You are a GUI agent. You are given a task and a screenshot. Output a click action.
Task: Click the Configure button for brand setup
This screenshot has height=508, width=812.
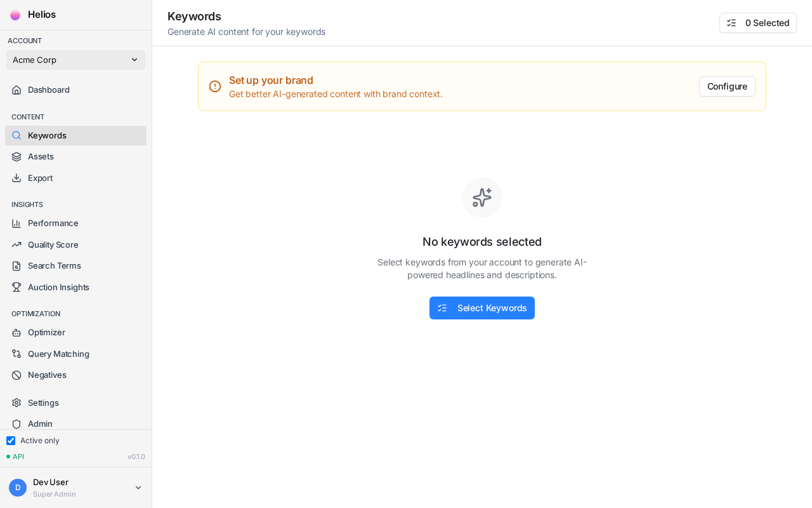pyautogui.click(x=727, y=86)
